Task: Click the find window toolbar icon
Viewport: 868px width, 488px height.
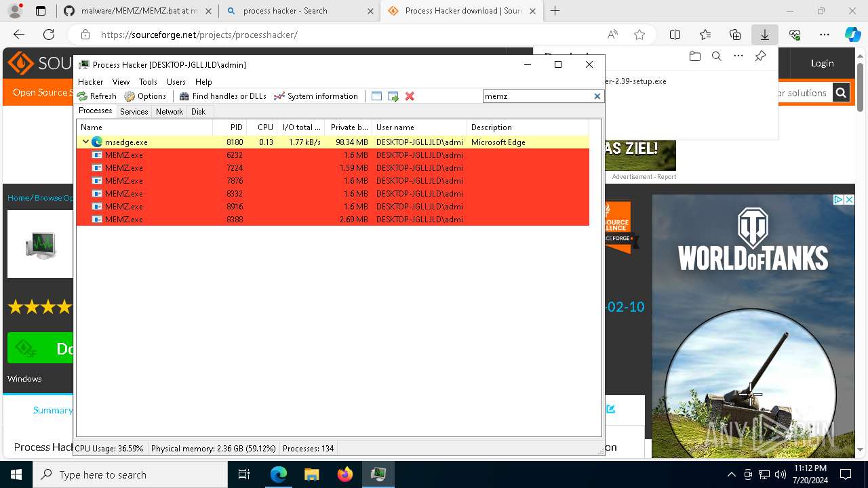Action: click(x=377, y=96)
